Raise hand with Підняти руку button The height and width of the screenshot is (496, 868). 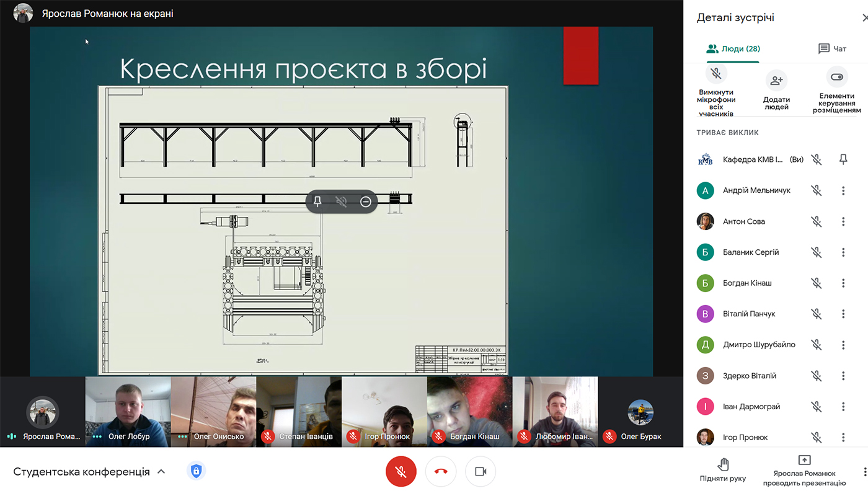tap(722, 470)
